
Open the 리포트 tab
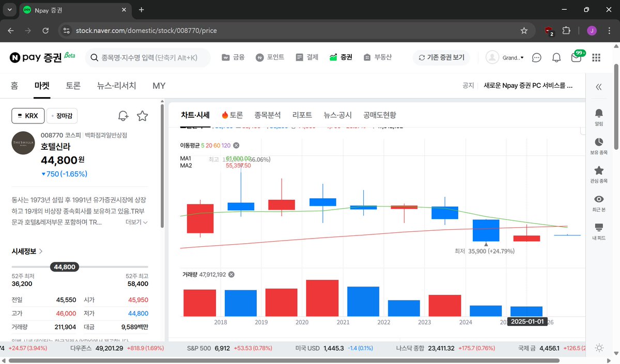click(302, 115)
